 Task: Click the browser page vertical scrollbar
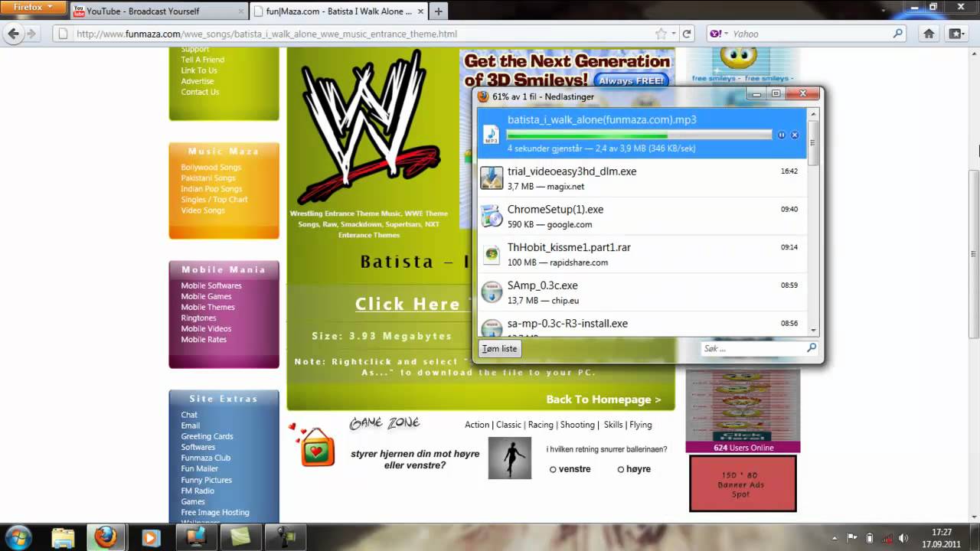coord(974,254)
